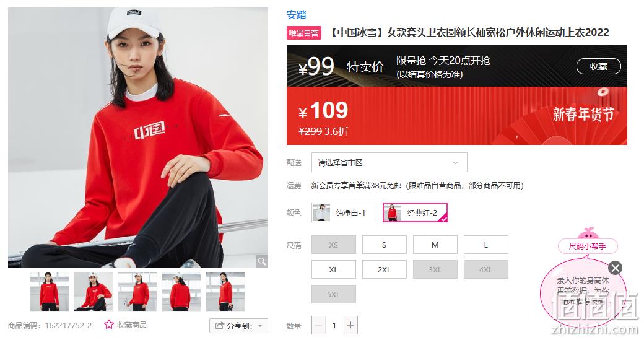Click the quantity input field
The height and width of the screenshot is (340, 644).
[x=334, y=325]
